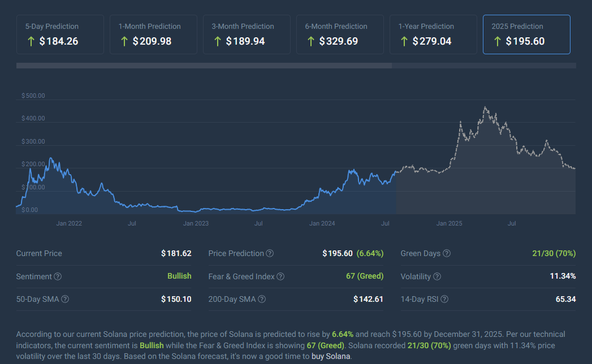Viewport: 592px width, 364px height.
Task: Select the 1-Year Prediction tab
Action: pos(433,34)
